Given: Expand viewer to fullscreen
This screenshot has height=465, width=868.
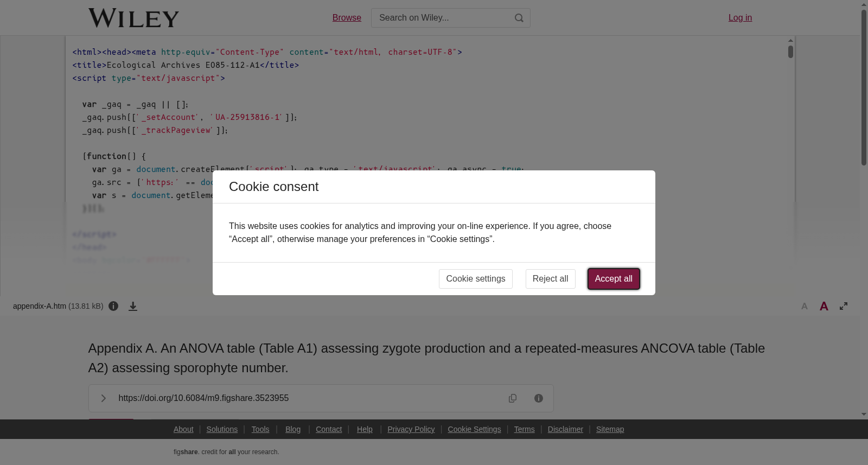Looking at the screenshot, I should click(x=844, y=306).
